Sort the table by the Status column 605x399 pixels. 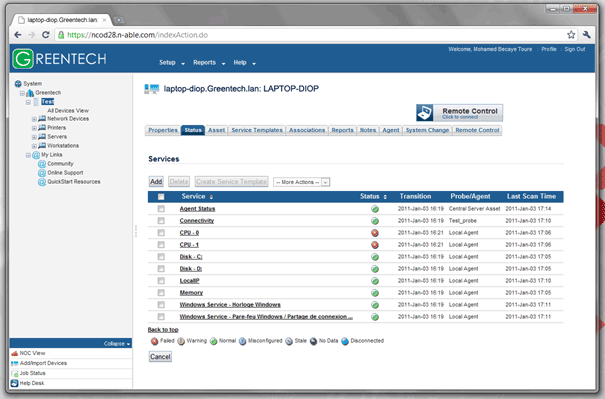(373, 196)
